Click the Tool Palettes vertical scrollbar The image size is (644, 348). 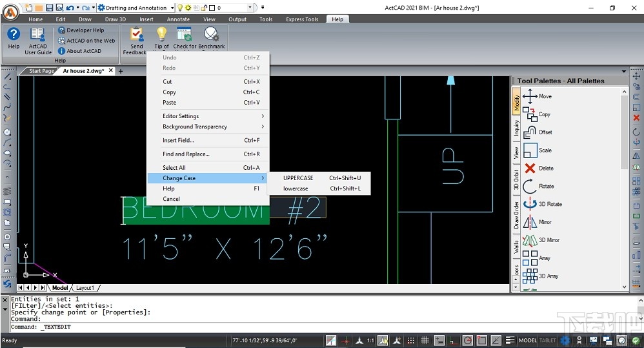coord(624,129)
